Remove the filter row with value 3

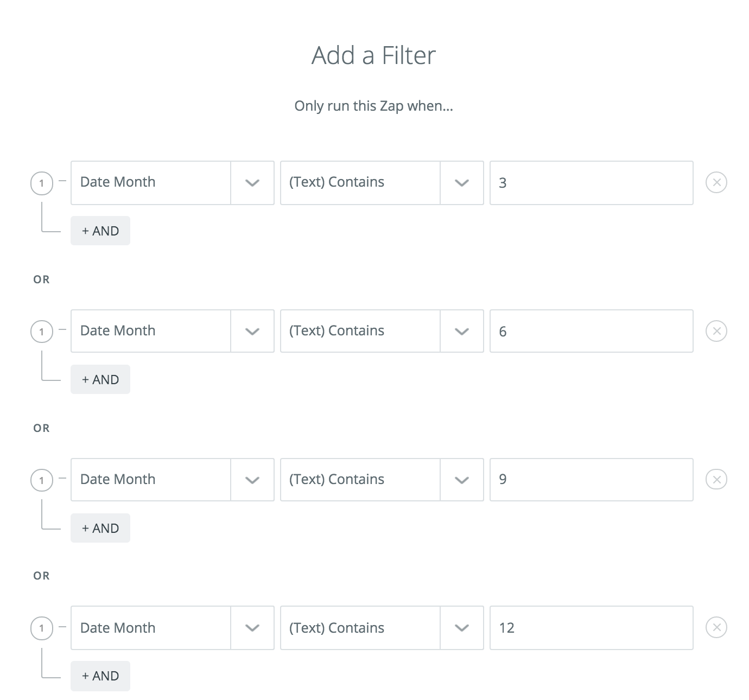(716, 182)
